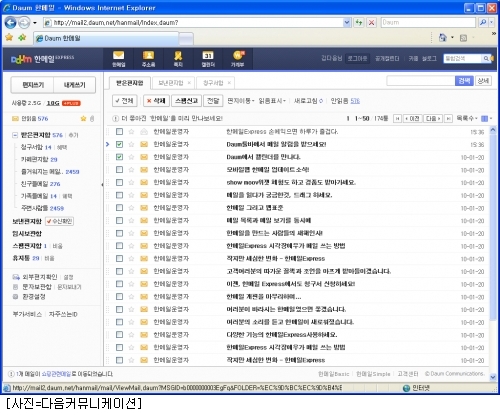The width and height of the screenshot is (500, 415).
Task: Check the '한메일 개편을 마무리하며...' mail checkbox
Action: click(x=119, y=297)
